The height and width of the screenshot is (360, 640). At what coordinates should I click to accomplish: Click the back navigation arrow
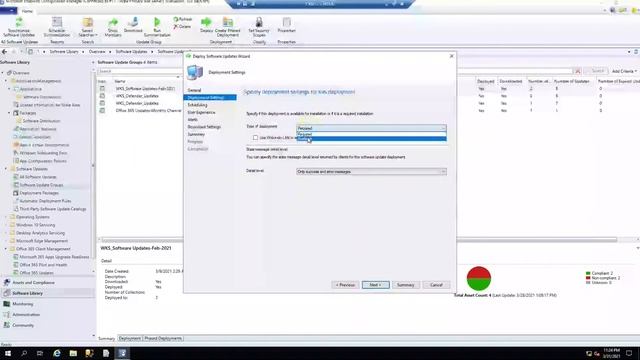pos(4,52)
